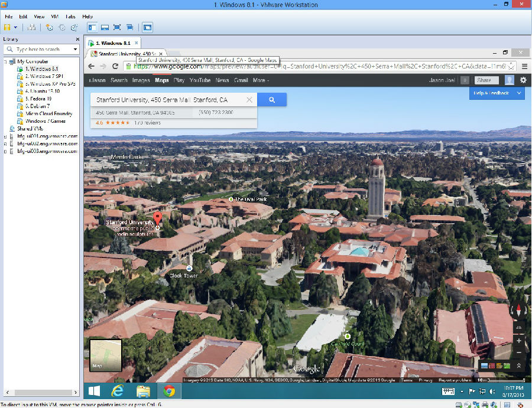Image resolution: width=532 pixels, height=408 pixels.
Task: Zoom out using the map minus button
Action: (518, 352)
